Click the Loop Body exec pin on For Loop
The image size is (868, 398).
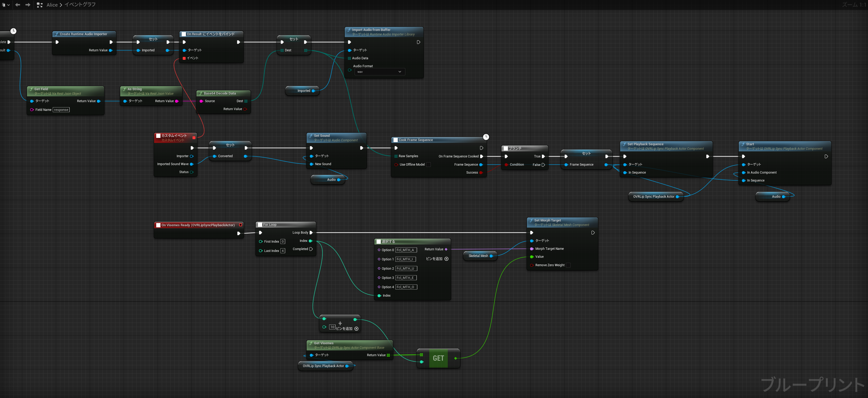tap(311, 233)
